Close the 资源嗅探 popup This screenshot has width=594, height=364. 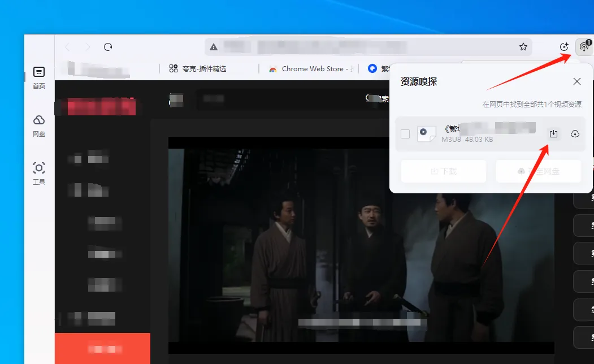[577, 81]
